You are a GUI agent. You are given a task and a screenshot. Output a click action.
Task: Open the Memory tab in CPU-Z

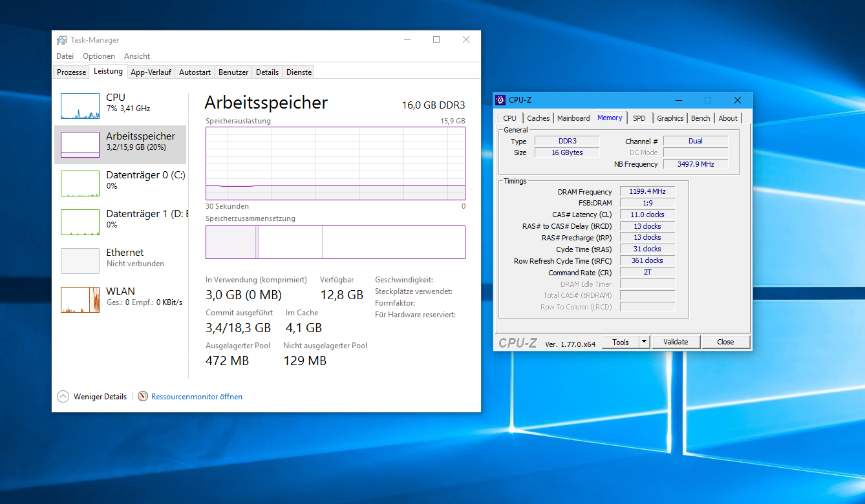(x=610, y=118)
